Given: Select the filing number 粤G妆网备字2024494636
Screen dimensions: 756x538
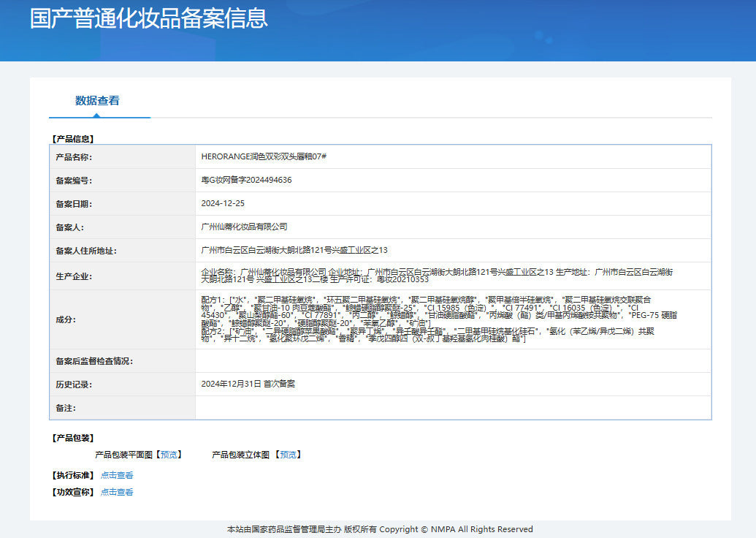Looking at the screenshot, I should coord(246,180).
